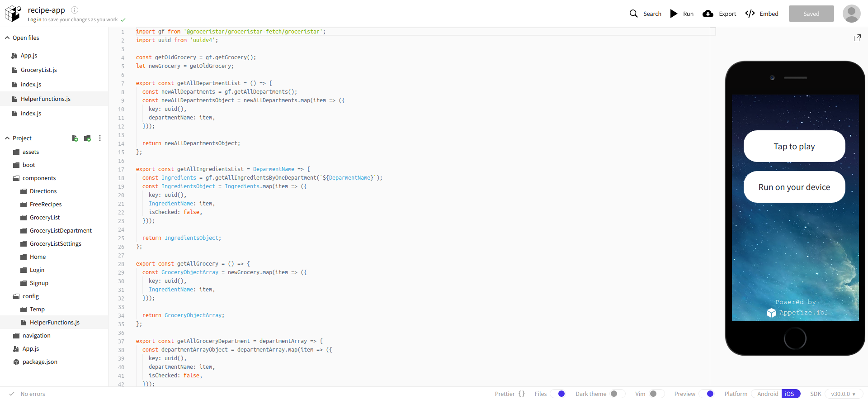Click the GroceryList.js file icon
This screenshot has height=400, width=868.
(x=14, y=70)
